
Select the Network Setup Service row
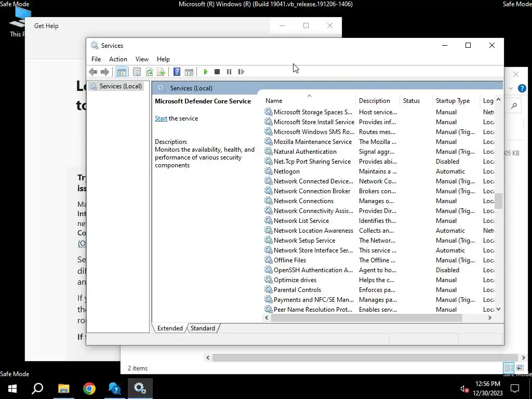click(x=379, y=240)
